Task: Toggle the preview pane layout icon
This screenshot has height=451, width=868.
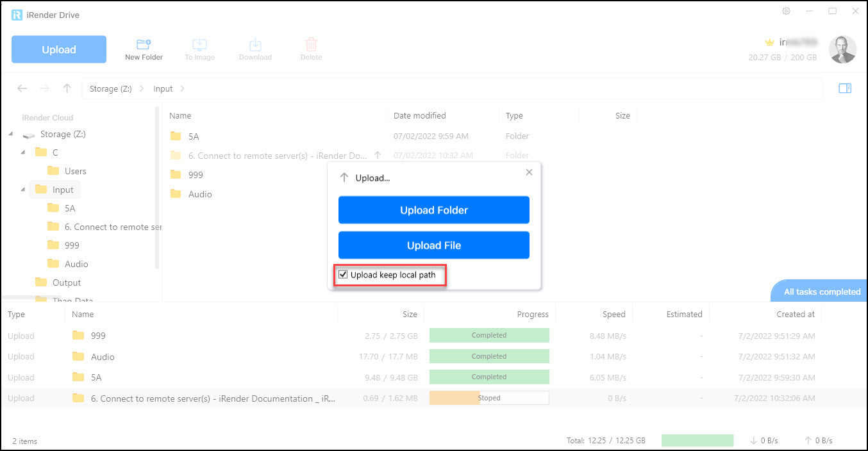Action: (x=845, y=88)
